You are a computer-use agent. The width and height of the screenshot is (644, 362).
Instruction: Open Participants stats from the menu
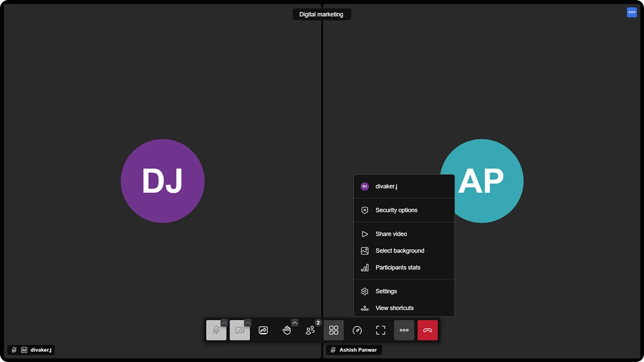click(397, 268)
